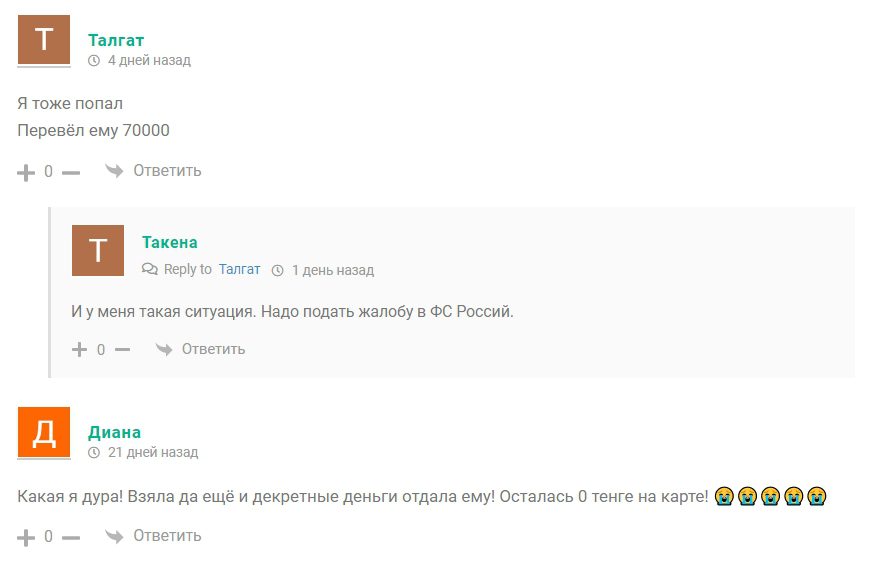Click reply arrow icon under Талгат's comment

pos(114,171)
